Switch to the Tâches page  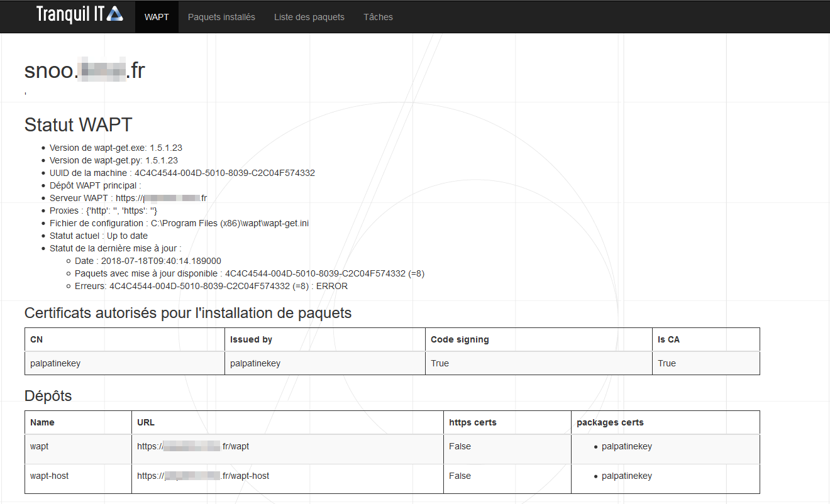point(378,17)
